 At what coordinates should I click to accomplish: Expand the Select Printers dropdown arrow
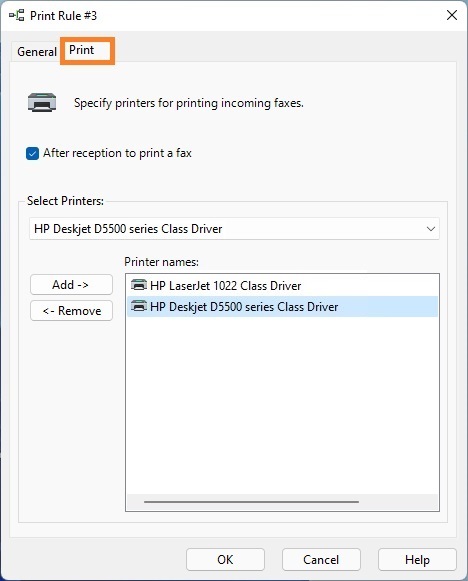pos(431,229)
